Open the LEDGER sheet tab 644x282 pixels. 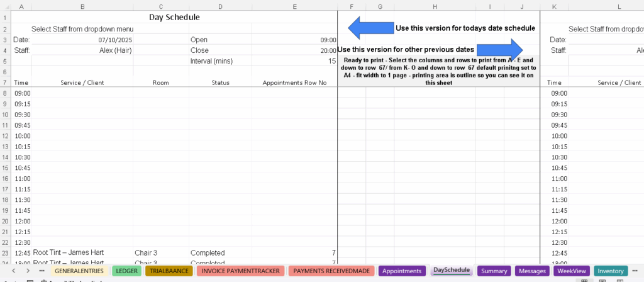click(127, 271)
